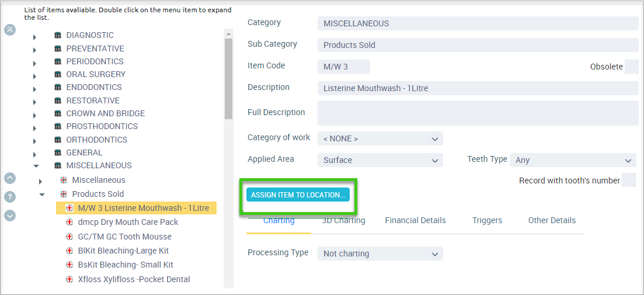Click the red cross icon beside dmcp Dry Mouth Care Pack
Screen dimensions: 644x295
pyautogui.click(x=69, y=223)
